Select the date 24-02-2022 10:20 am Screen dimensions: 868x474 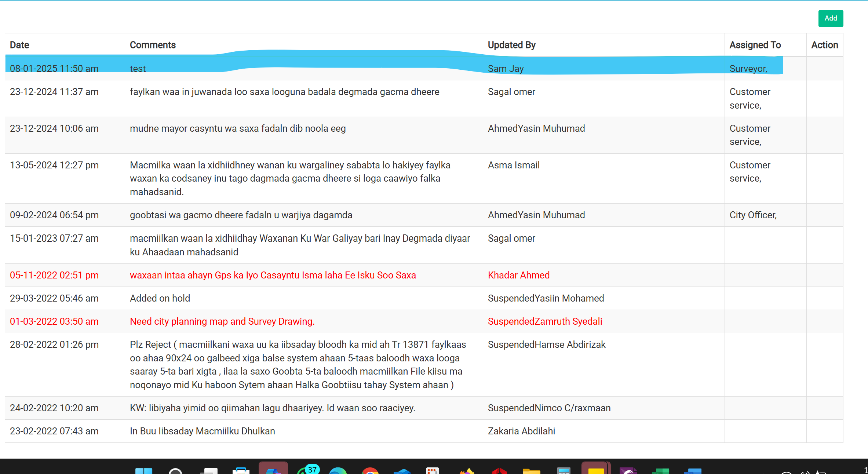coord(54,408)
